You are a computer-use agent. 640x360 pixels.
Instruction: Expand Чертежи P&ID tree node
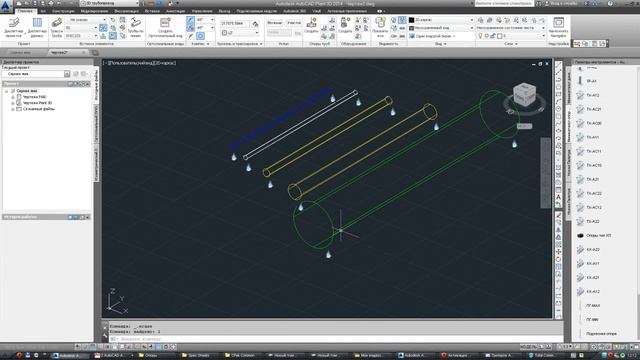(x=13, y=97)
